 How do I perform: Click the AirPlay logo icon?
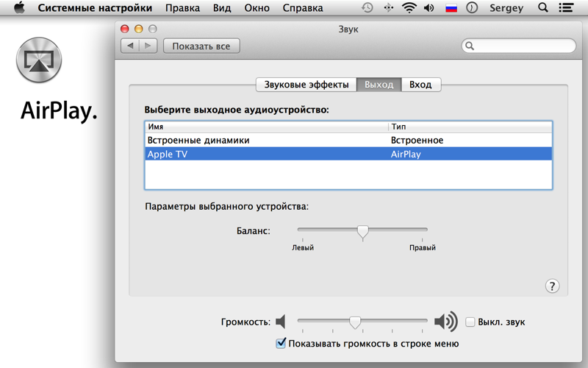click(39, 60)
